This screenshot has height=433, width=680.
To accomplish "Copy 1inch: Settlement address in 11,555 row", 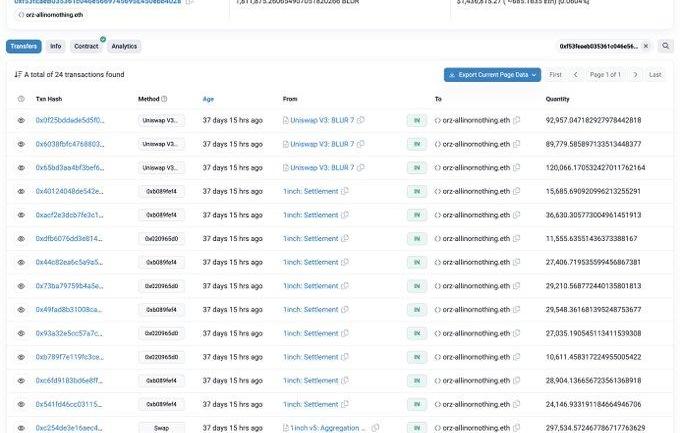I will point(345,239).
